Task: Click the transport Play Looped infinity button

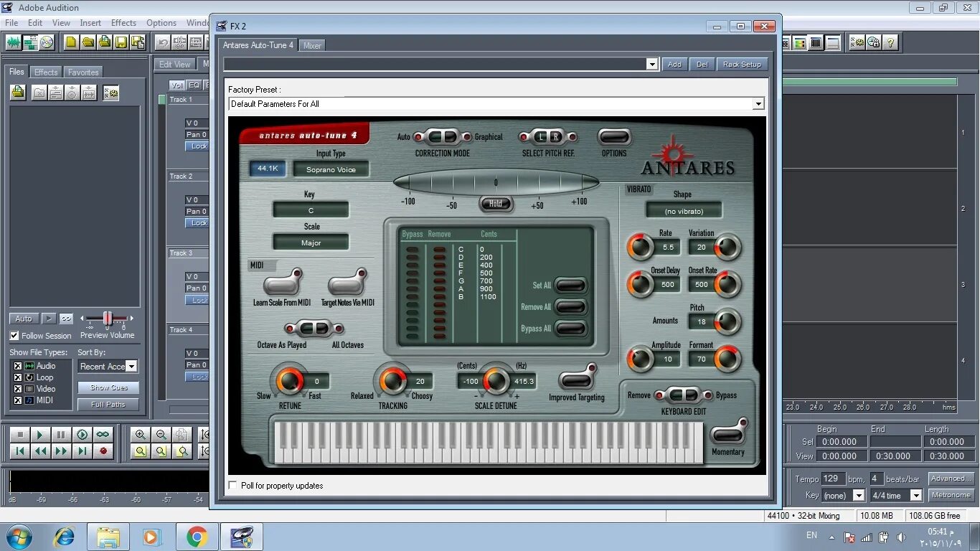Action: pyautogui.click(x=103, y=435)
